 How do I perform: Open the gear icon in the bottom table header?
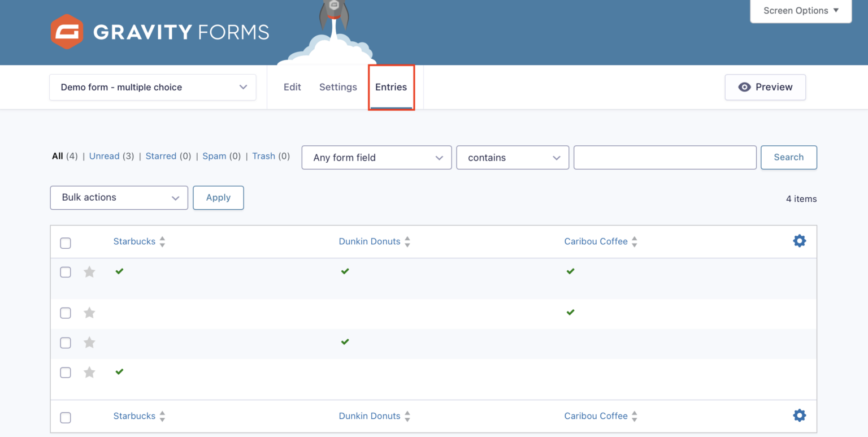click(799, 415)
